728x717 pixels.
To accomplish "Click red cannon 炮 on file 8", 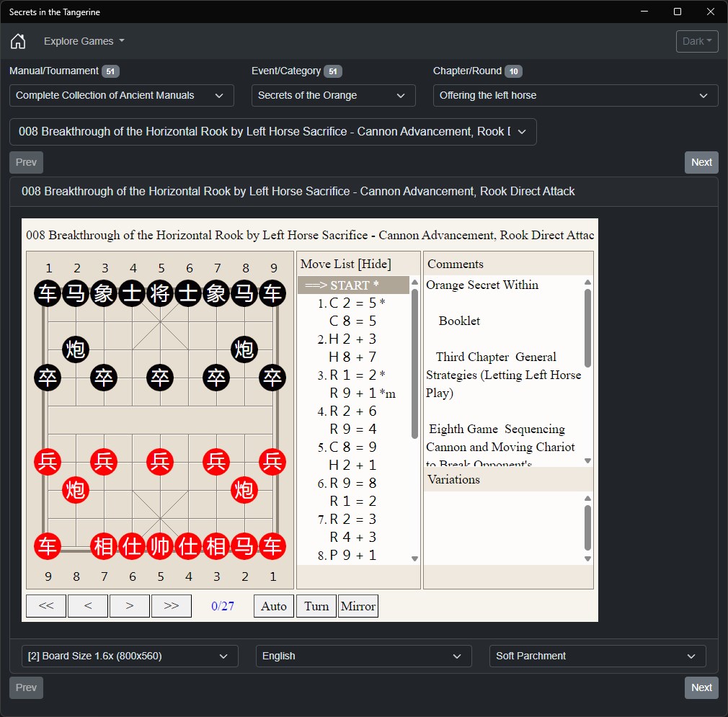I will pos(76,490).
